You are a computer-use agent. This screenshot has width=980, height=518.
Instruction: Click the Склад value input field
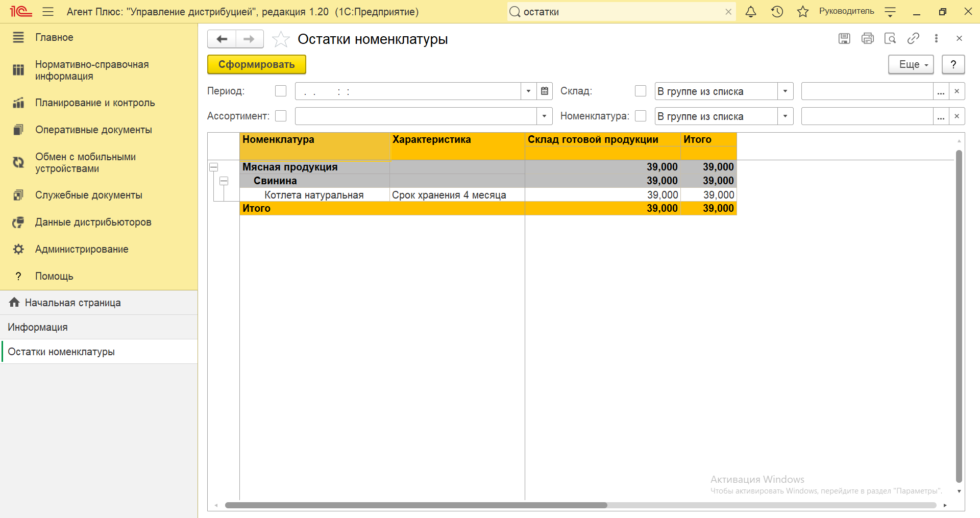[867, 91]
